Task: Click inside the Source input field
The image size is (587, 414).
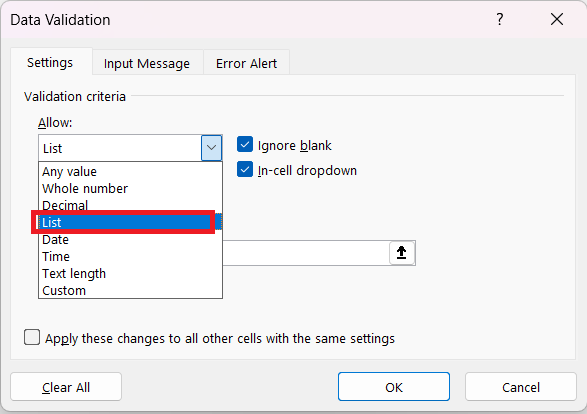Action: coord(306,253)
